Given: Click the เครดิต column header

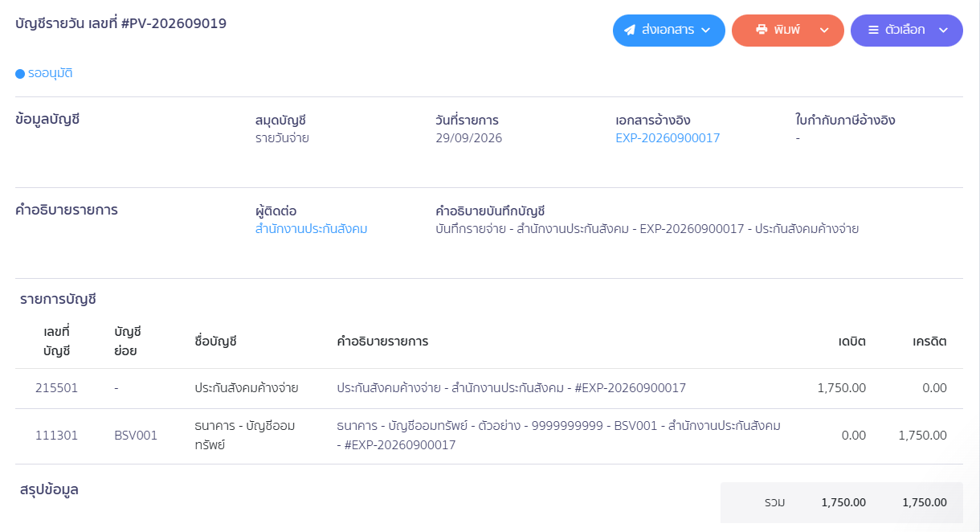Looking at the screenshot, I should point(929,342).
